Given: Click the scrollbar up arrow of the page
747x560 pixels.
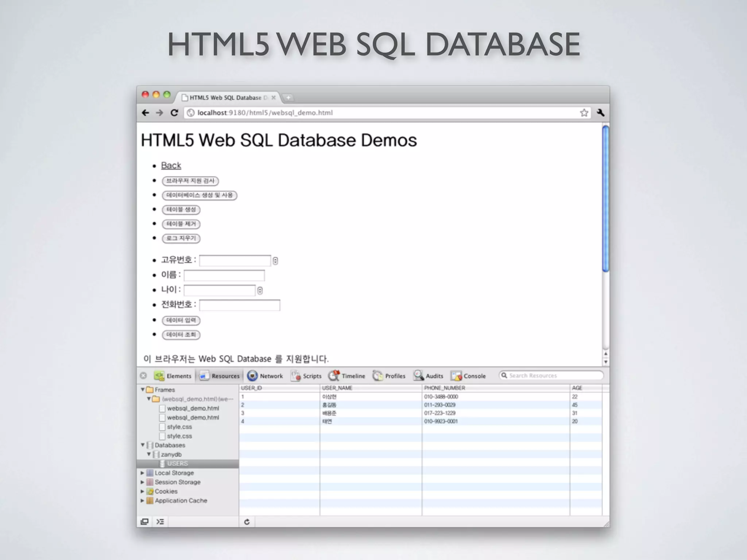Looking at the screenshot, I should tap(606, 354).
